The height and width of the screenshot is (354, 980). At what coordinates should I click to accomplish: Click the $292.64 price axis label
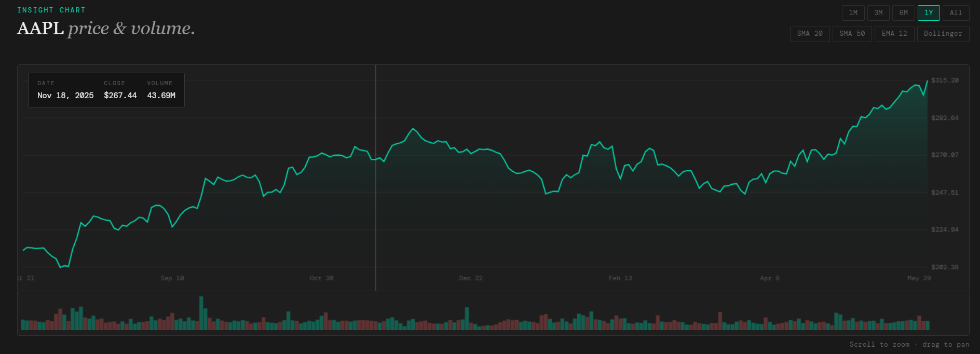945,118
